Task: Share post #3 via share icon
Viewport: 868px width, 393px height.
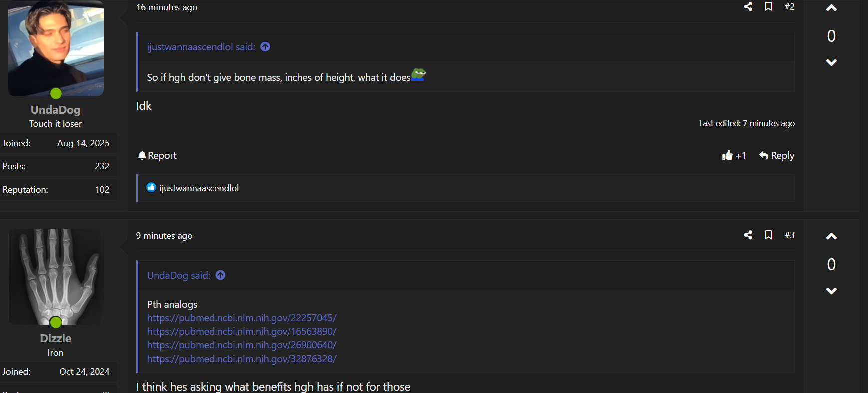Action: (x=748, y=235)
